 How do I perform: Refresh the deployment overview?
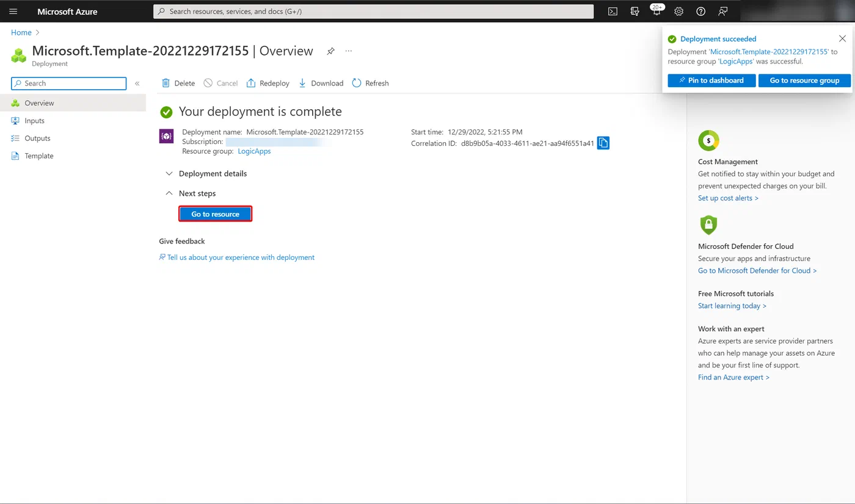(x=371, y=83)
